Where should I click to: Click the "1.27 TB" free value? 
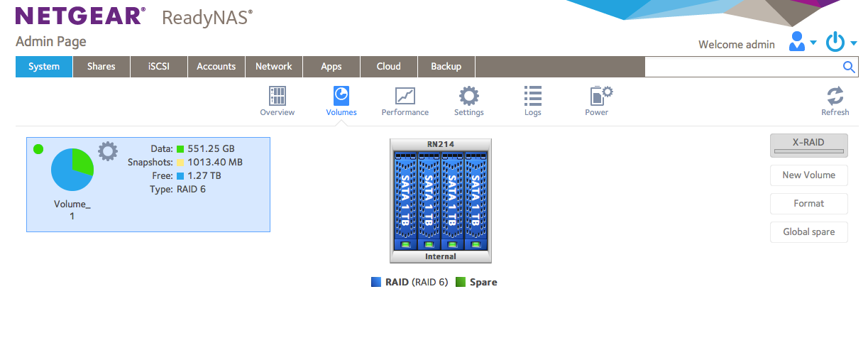[x=206, y=176]
